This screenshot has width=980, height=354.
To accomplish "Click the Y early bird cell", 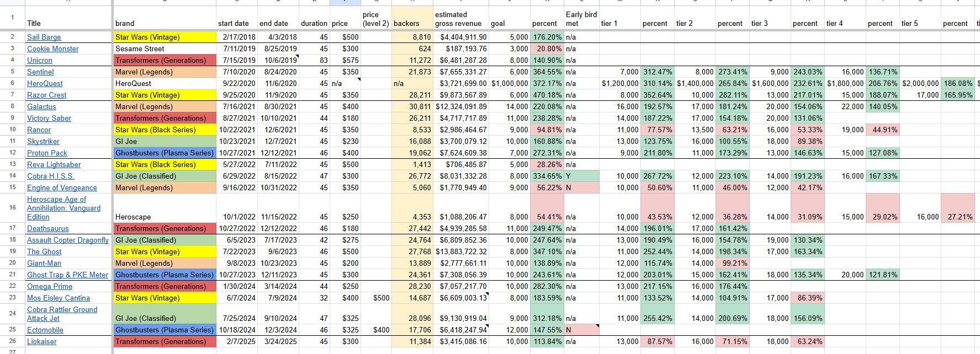I will point(581,176).
